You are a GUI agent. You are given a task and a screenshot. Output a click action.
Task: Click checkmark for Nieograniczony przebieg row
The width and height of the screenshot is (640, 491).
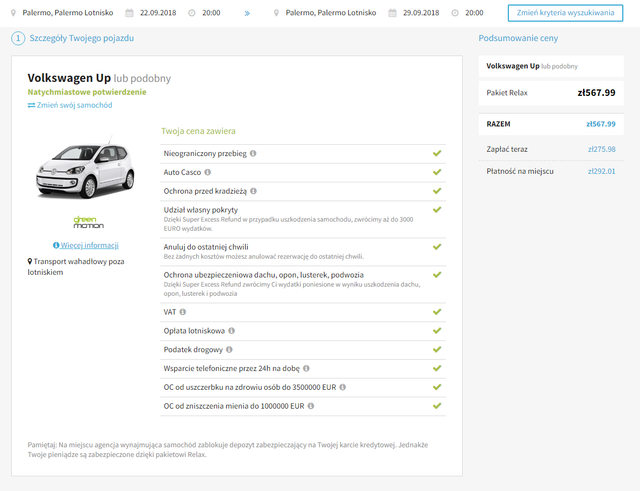tap(437, 153)
